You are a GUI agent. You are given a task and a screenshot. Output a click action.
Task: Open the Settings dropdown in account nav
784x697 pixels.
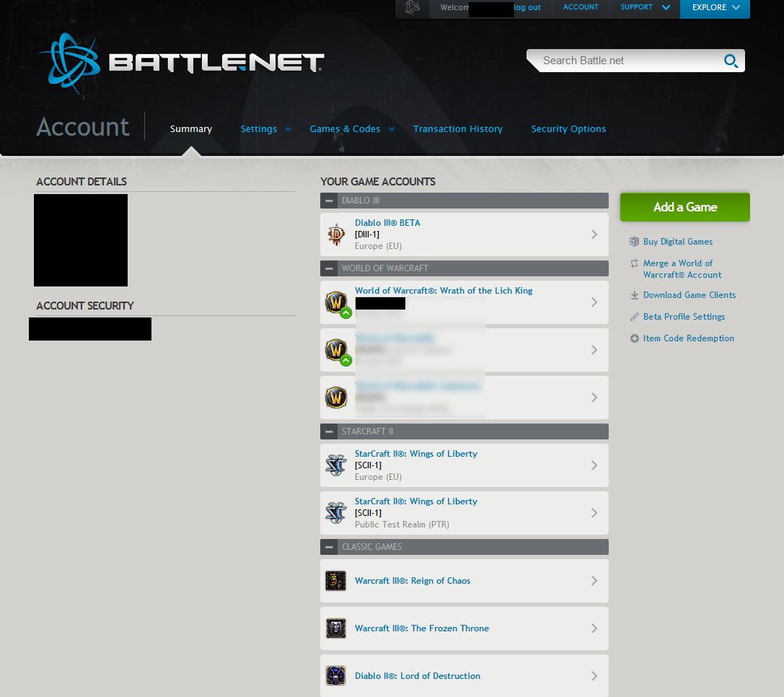point(265,129)
